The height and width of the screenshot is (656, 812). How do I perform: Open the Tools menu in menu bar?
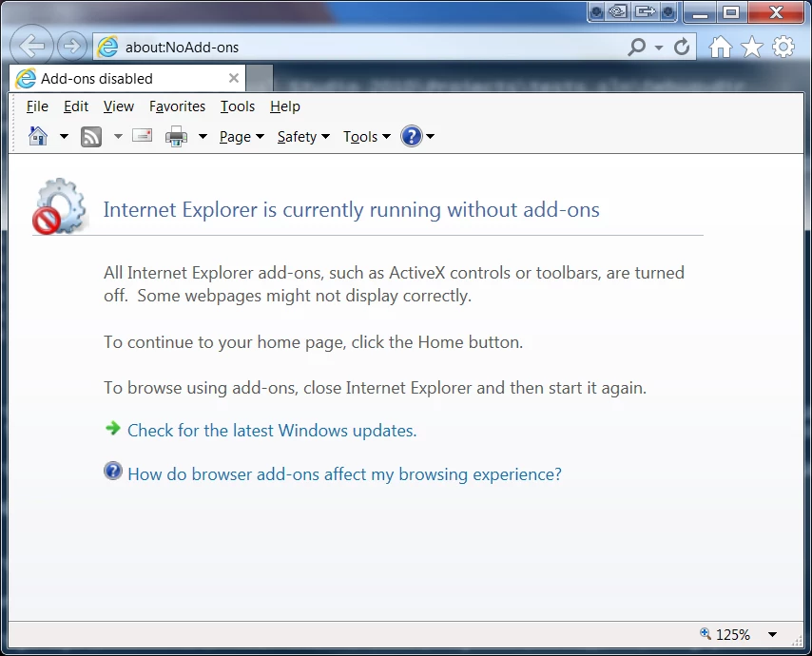click(x=238, y=106)
